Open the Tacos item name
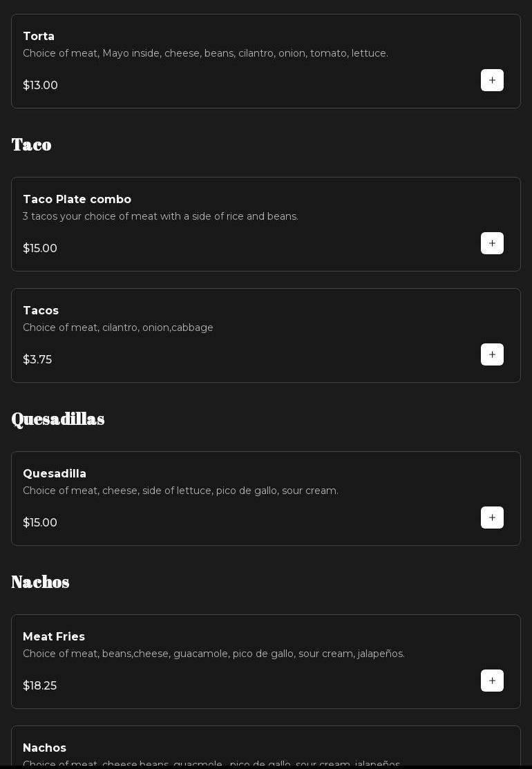Image resolution: width=532 pixels, height=769 pixels. (41, 311)
